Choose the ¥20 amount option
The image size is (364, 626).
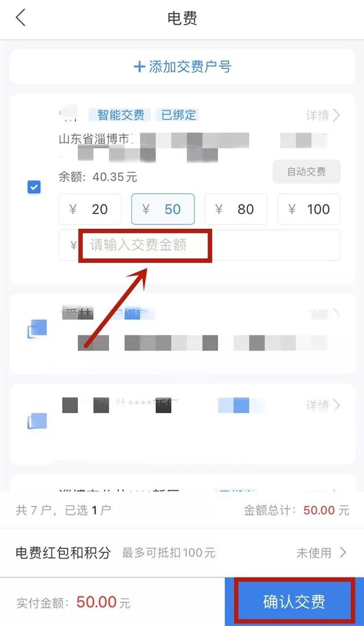[90, 209]
